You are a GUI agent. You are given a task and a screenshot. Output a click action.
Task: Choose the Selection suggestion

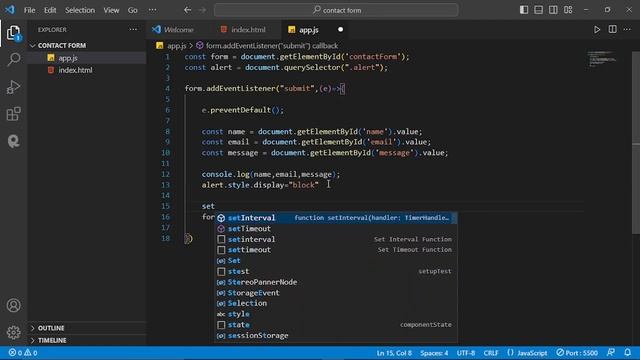point(336,303)
